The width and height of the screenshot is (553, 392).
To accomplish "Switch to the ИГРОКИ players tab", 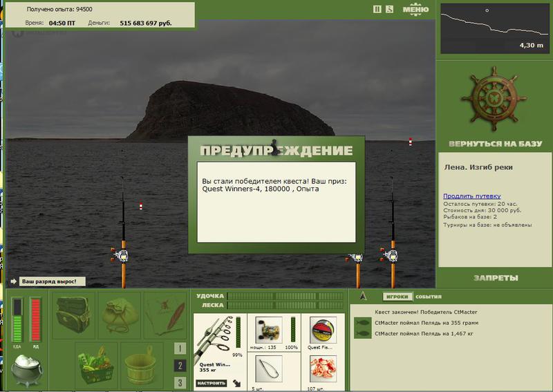I will pyautogui.click(x=397, y=297).
